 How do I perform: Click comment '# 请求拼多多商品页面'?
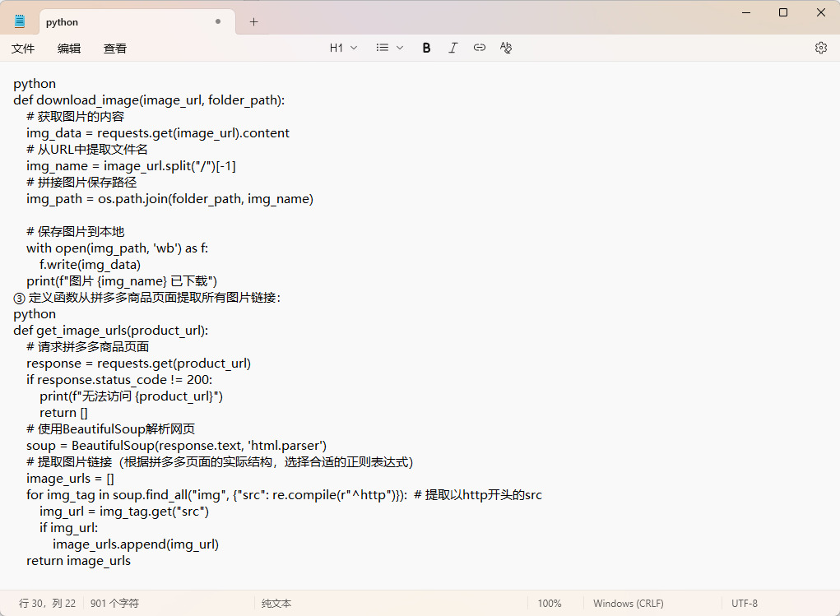tap(88, 347)
